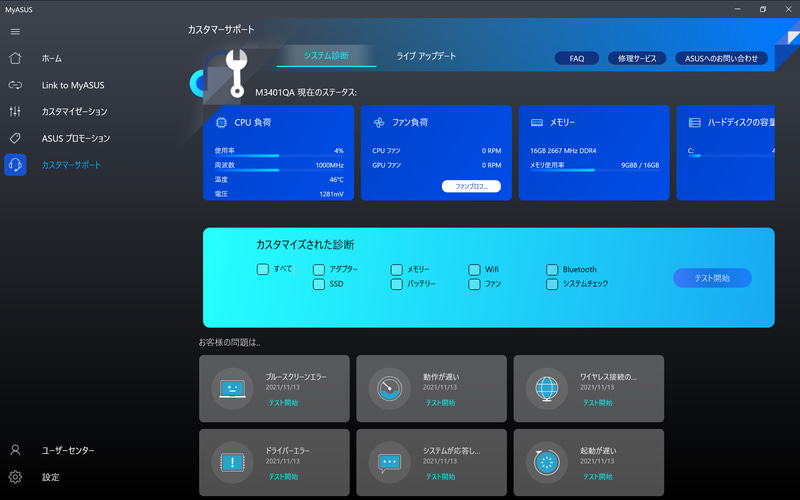Click the ファンプロフ... button
800x500 pixels.
(471, 186)
